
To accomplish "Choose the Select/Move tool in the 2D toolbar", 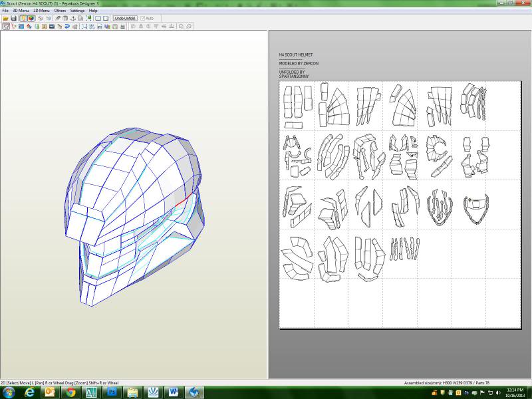I will click(6, 26).
